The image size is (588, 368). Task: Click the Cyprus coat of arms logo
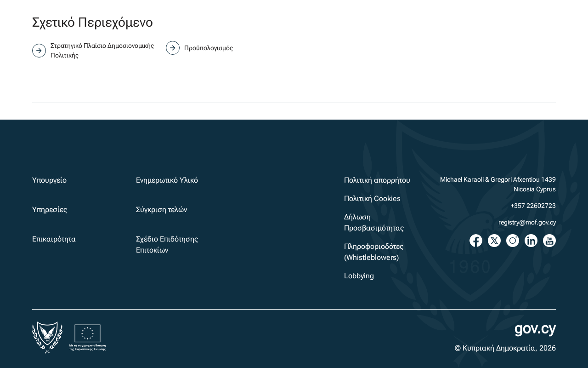pos(47,338)
